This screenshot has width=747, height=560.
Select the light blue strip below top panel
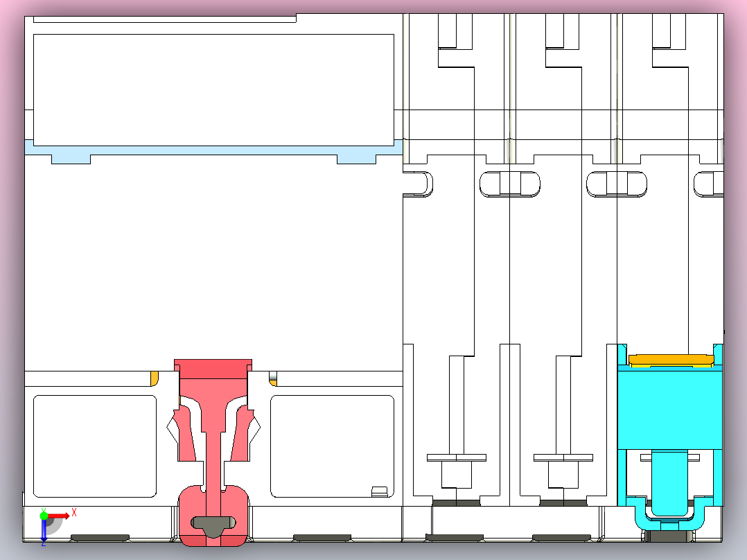213,151
